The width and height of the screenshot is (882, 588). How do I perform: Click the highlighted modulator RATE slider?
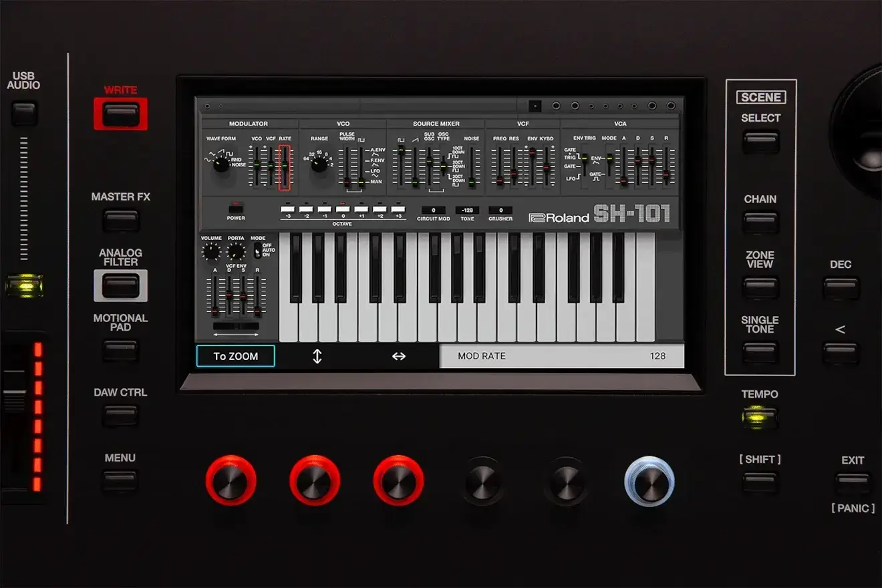pos(285,166)
